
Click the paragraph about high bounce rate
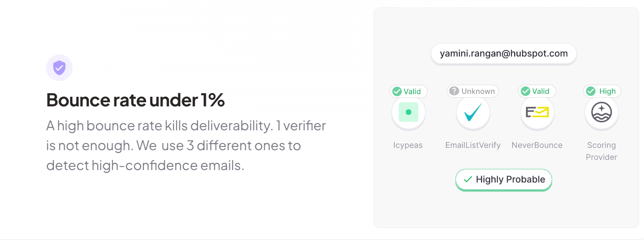pyautogui.click(x=186, y=145)
